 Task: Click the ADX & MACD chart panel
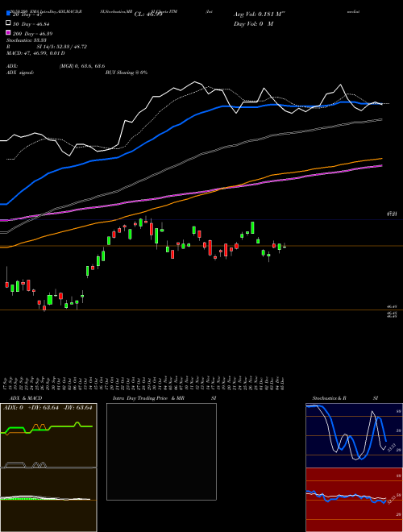click(48, 468)
